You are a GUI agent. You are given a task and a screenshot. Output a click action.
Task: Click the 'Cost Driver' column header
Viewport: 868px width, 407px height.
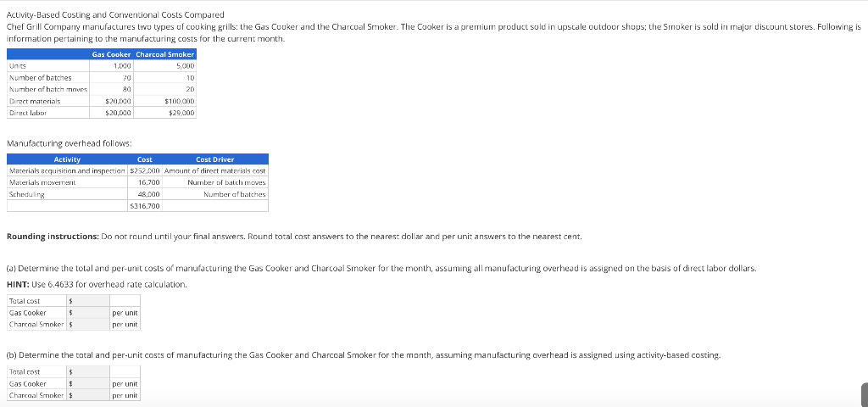coord(214,159)
